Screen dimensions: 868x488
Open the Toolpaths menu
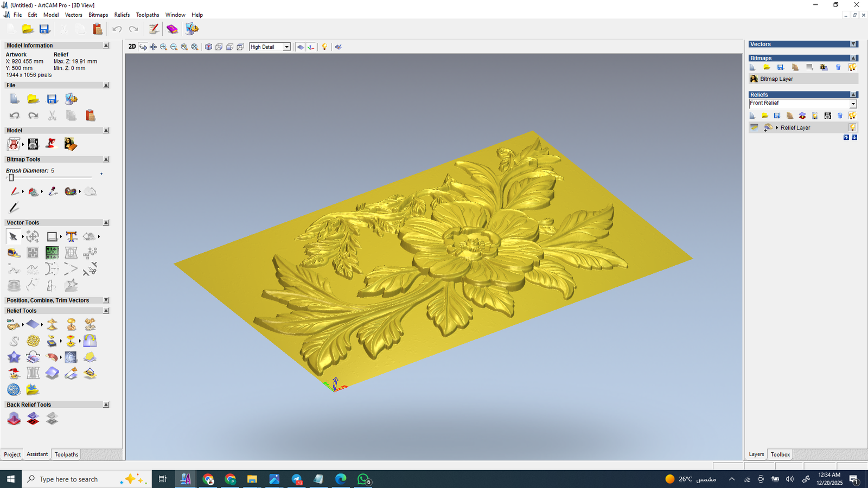[148, 15]
